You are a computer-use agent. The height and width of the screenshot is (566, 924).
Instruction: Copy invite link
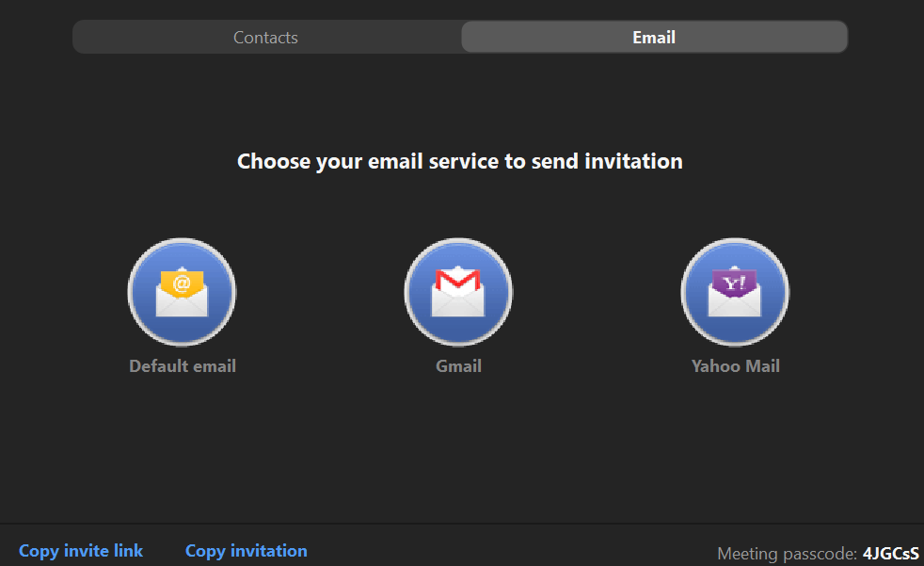pyautogui.click(x=81, y=551)
